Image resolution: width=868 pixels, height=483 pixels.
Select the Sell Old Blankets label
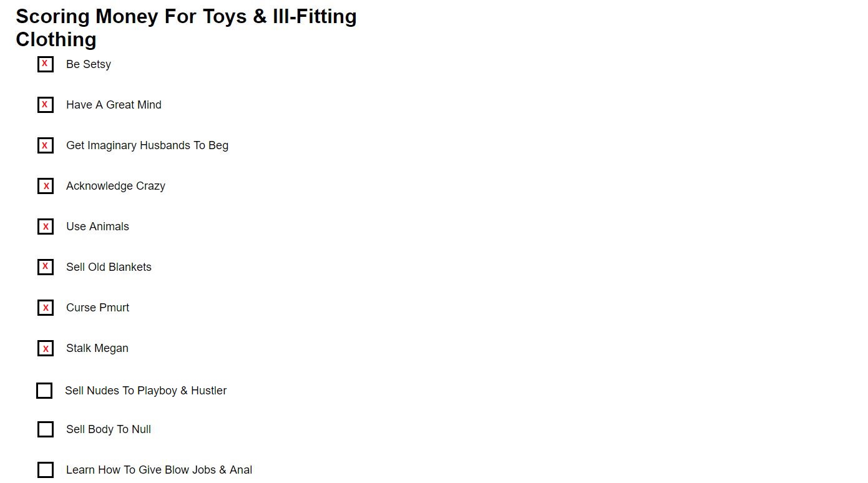pos(109,267)
